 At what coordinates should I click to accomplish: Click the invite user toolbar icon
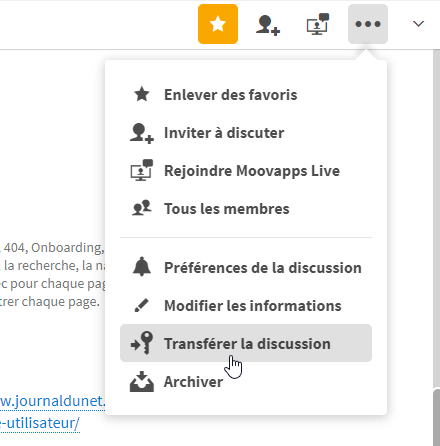tap(268, 24)
